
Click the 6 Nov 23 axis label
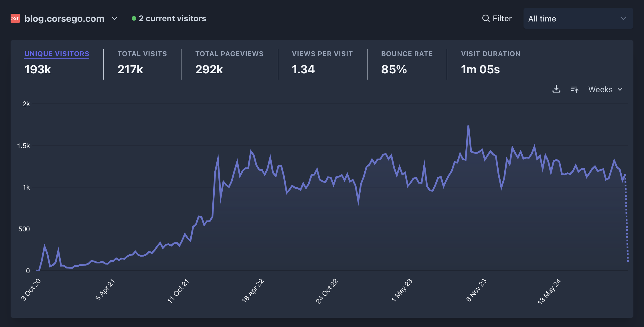pos(476,290)
